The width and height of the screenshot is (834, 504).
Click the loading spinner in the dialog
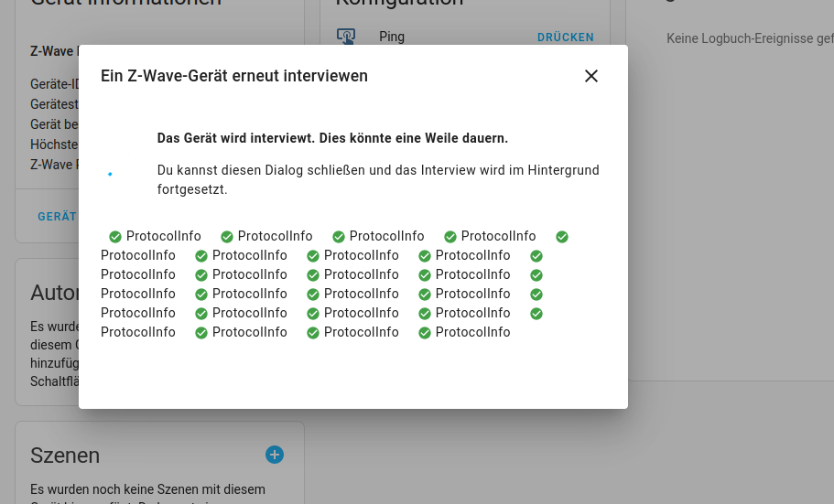pyautogui.click(x=110, y=174)
